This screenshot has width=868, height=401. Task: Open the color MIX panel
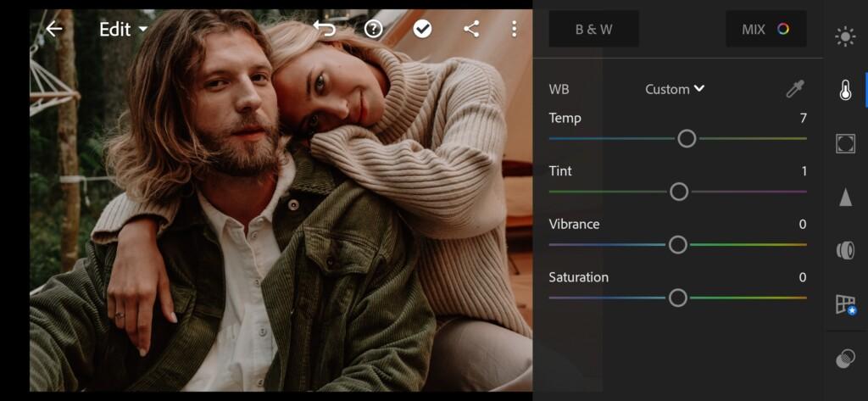pos(766,29)
